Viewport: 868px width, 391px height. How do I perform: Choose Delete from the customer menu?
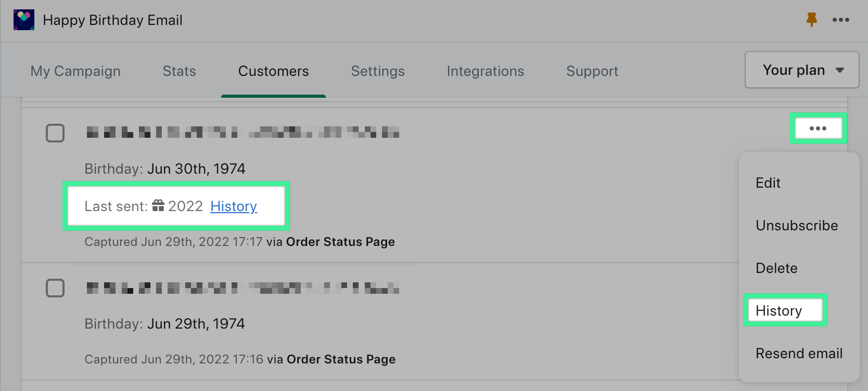coord(776,268)
